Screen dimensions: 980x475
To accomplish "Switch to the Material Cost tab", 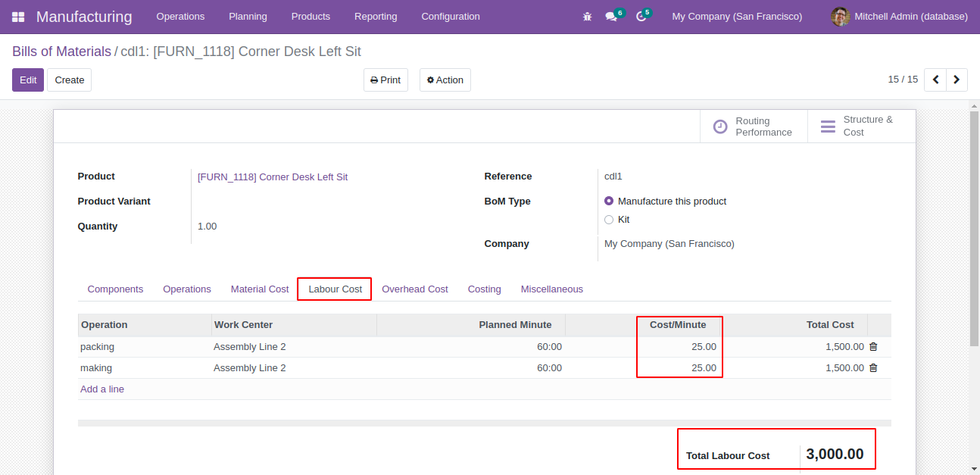I will point(260,289).
